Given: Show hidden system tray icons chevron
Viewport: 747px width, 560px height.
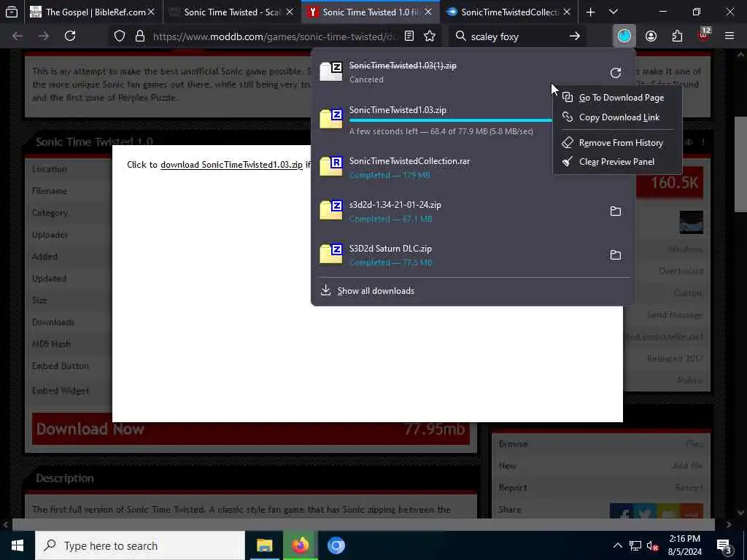Looking at the screenshot, I should 617,545.
